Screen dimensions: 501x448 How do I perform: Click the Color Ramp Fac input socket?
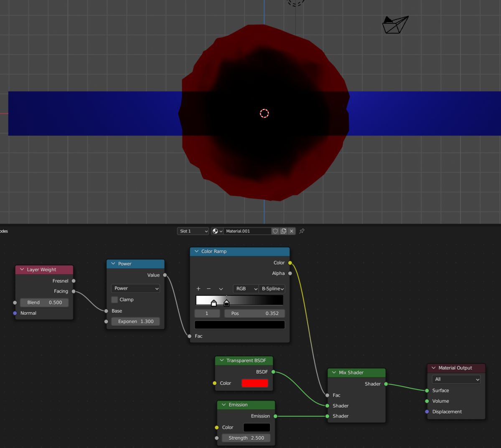point(189,336)
